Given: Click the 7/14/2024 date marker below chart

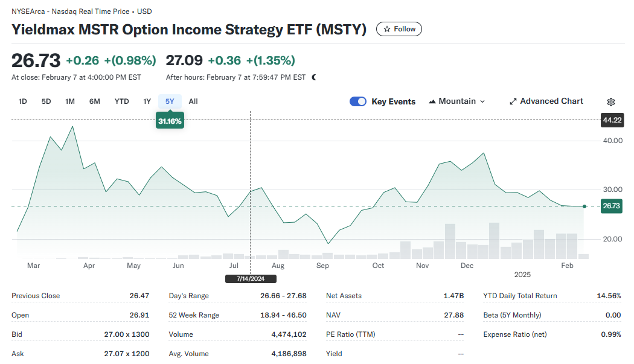Looking at the screenshot, I should (250, 278).
